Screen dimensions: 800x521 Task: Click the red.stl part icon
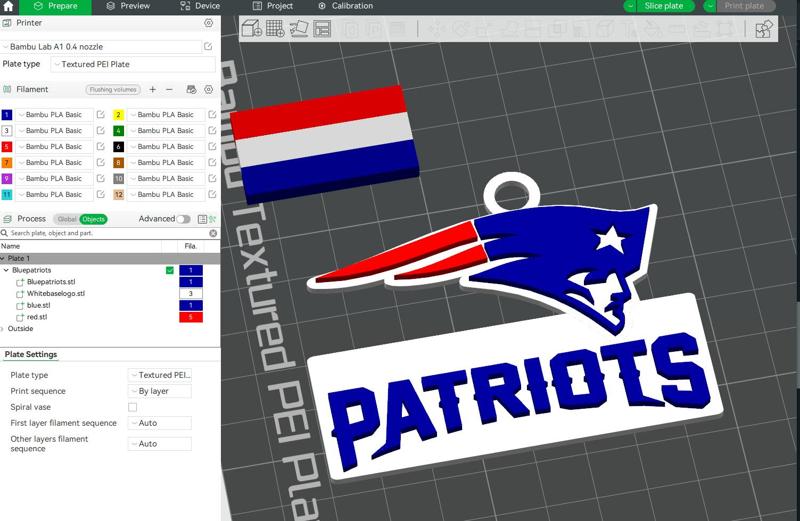20,317
